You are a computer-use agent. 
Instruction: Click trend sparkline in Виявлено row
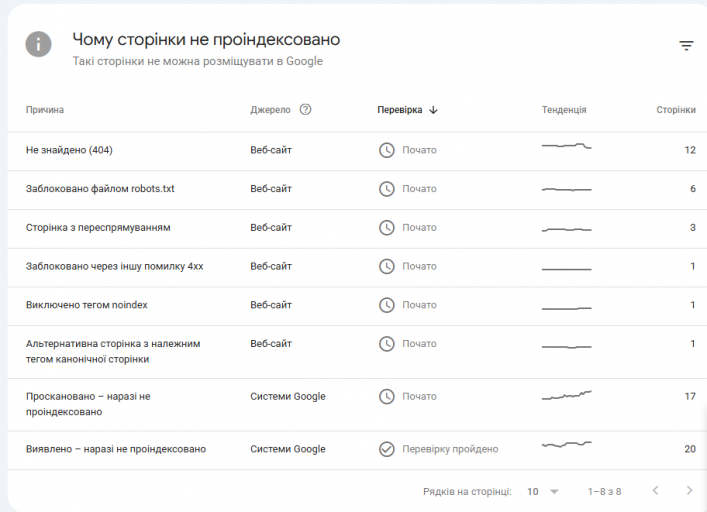pyautogui.click(x=566, y=444)
